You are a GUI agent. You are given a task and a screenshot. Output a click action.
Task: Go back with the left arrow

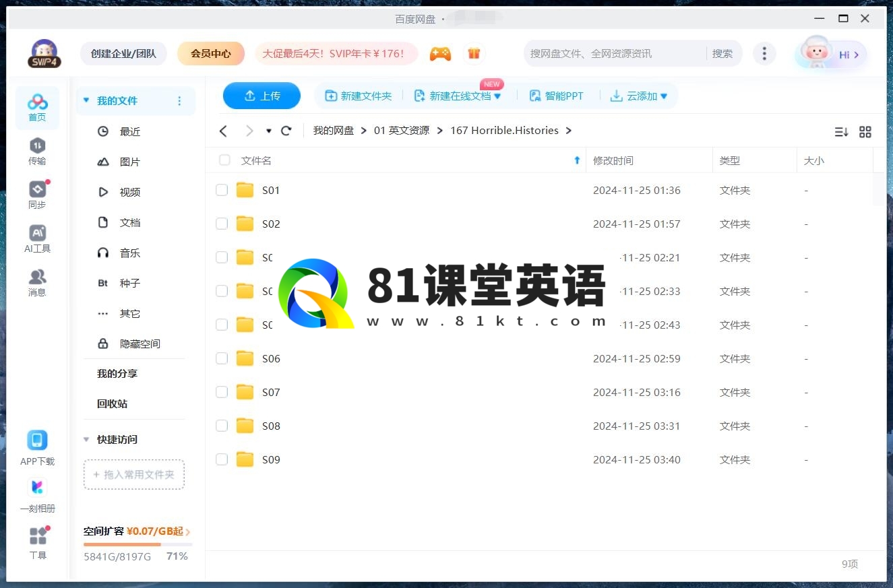coord(224,131)
